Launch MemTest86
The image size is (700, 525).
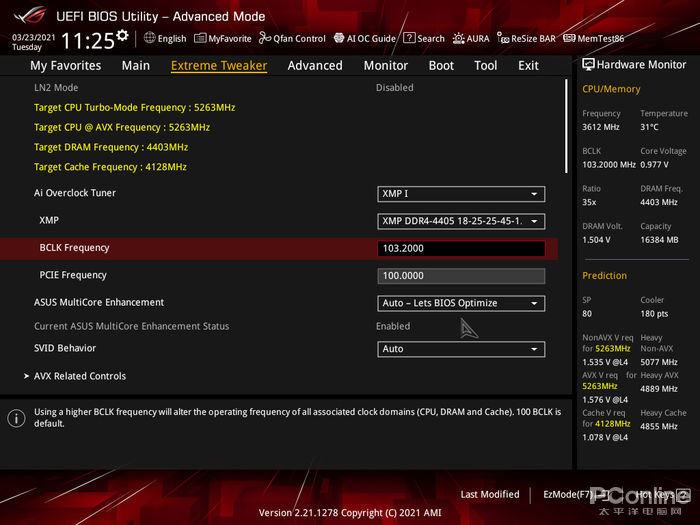click(594, 38)
